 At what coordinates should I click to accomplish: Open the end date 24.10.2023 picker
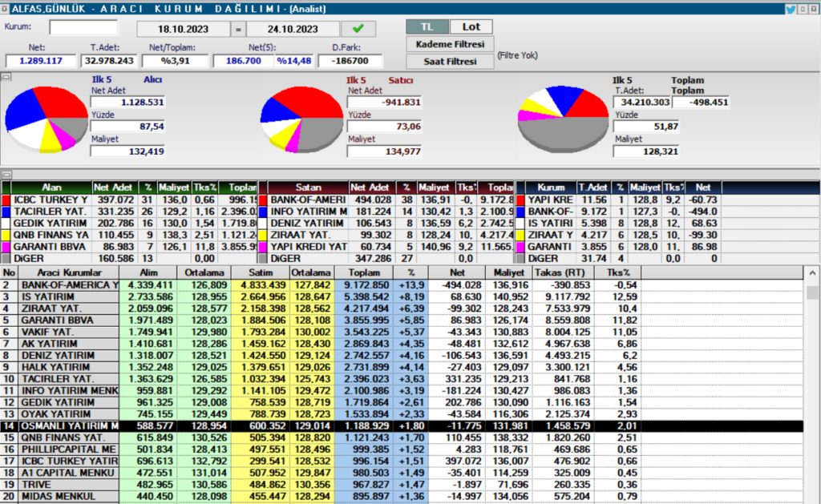(x=288, y=30)
